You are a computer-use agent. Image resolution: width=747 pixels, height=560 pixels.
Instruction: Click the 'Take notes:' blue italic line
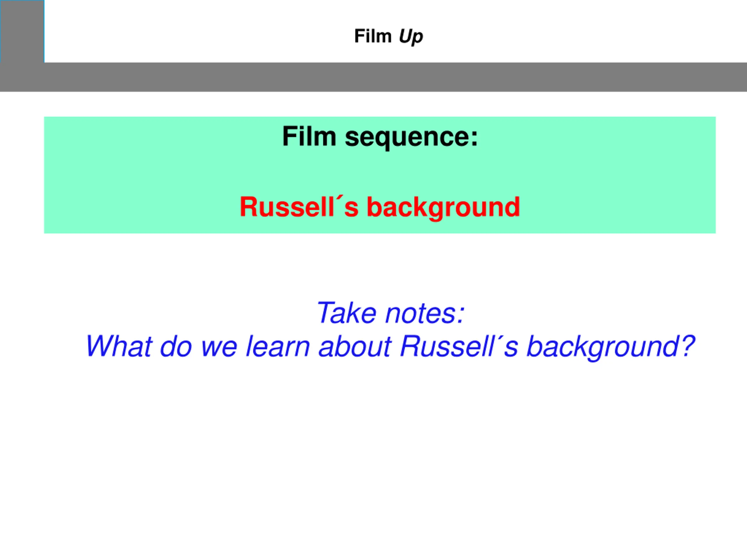pos(391,313)
